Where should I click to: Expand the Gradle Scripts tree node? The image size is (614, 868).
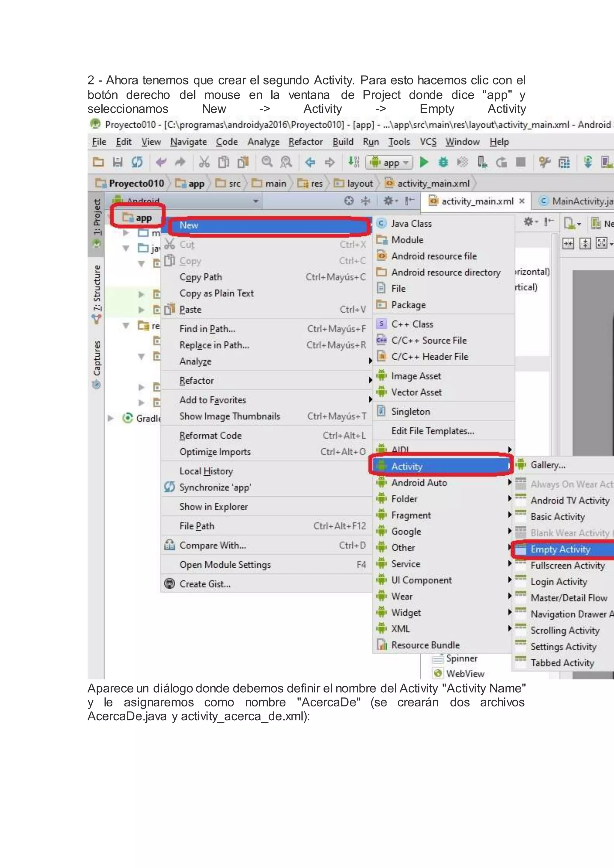tap(111, 418)
